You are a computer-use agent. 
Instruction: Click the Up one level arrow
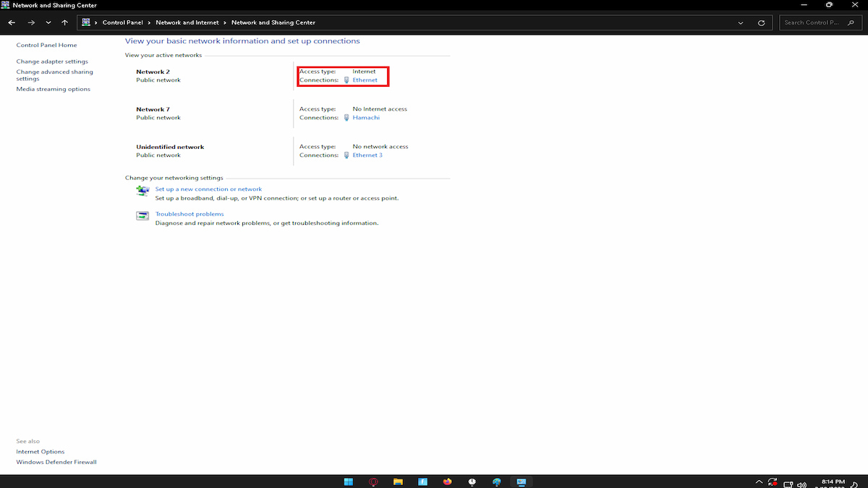pyautogui.click(x=65, y=22)
